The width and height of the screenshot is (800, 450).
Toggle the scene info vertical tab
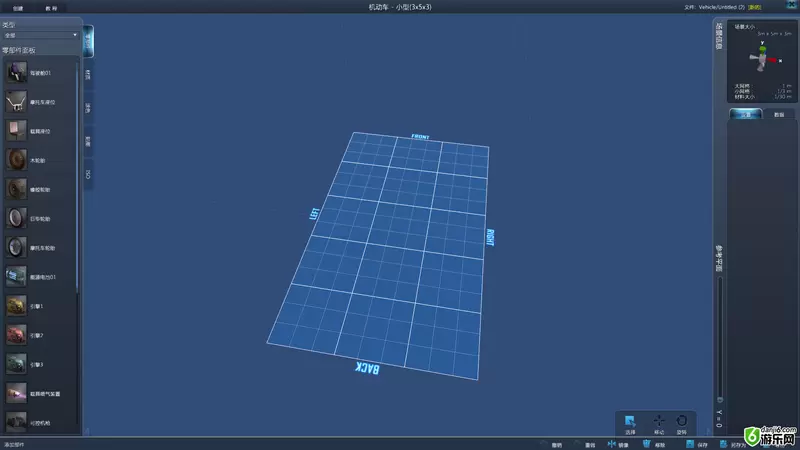(719, 36)
